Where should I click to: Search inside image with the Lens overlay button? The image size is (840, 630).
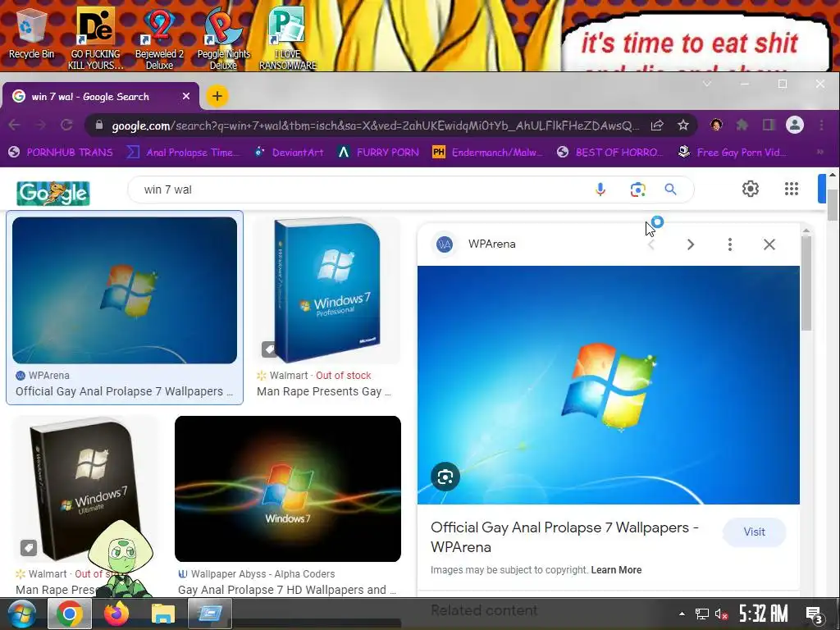pyautogui.click(x=445, y=477)
